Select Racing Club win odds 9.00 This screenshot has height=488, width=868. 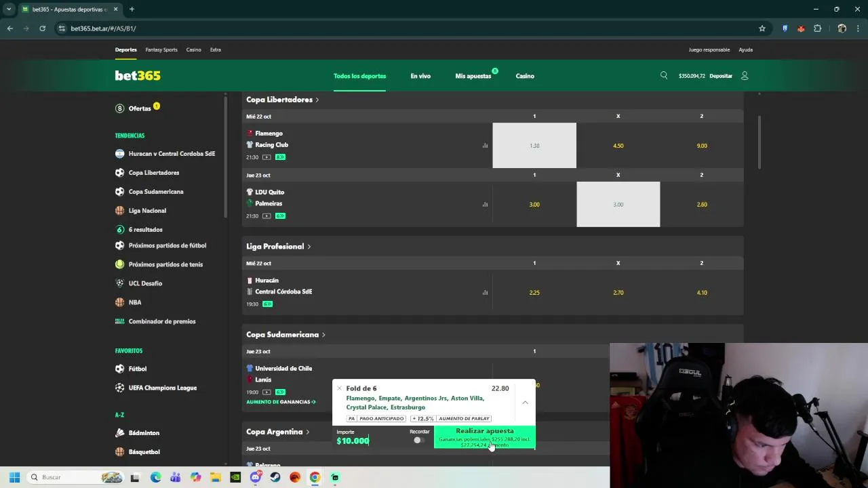pos(702,146)
